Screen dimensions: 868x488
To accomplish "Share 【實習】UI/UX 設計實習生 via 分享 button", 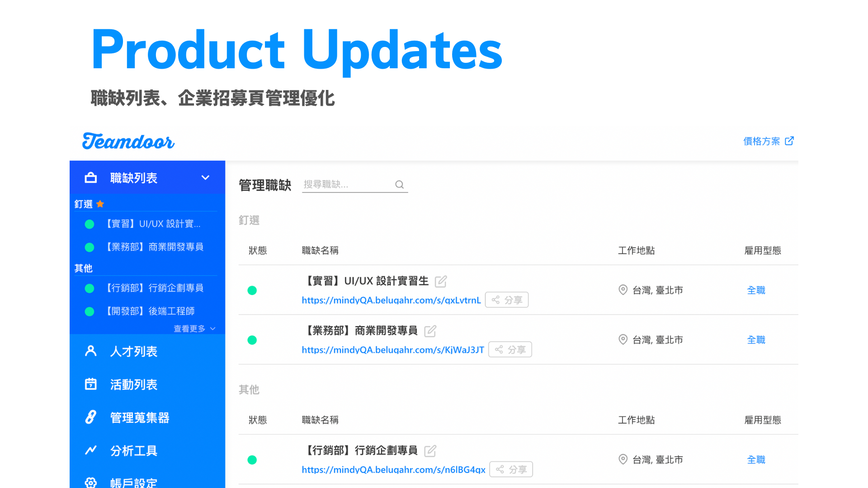I will click(507, 300).
